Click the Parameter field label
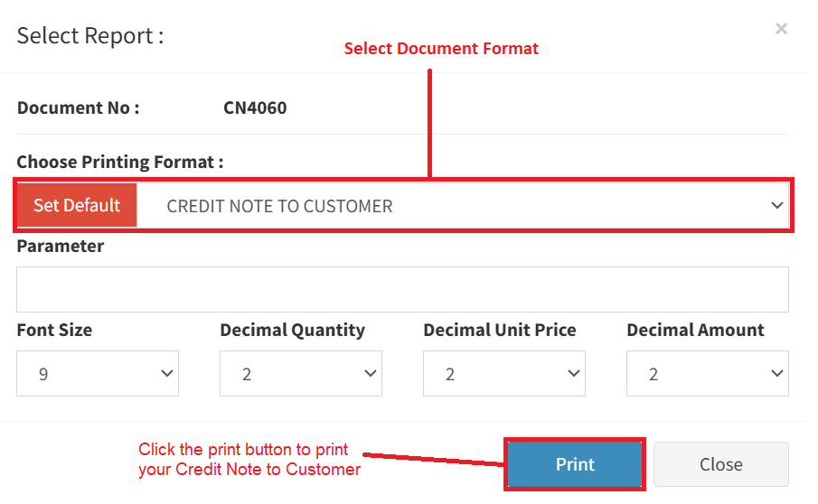 coord(60,246)
